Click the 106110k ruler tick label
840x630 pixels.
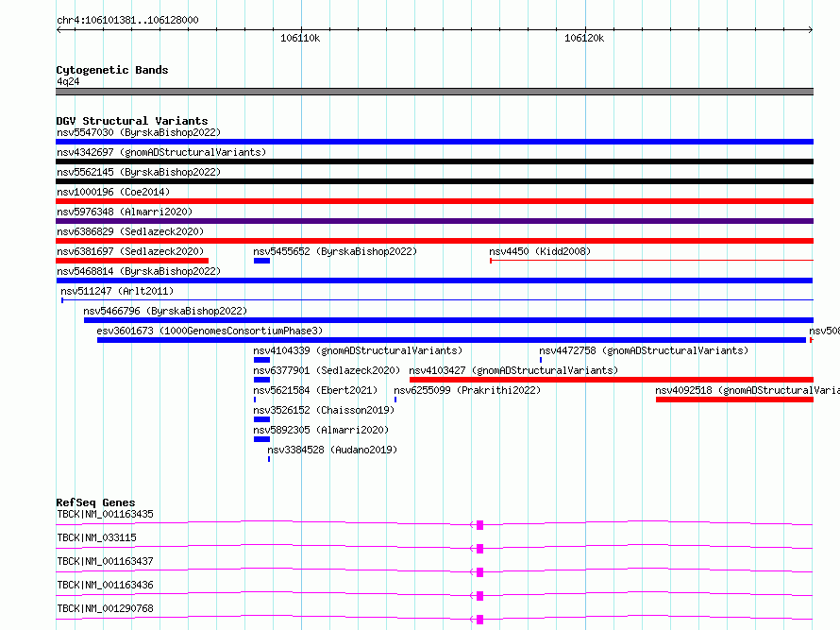click(x=300, y=38)
